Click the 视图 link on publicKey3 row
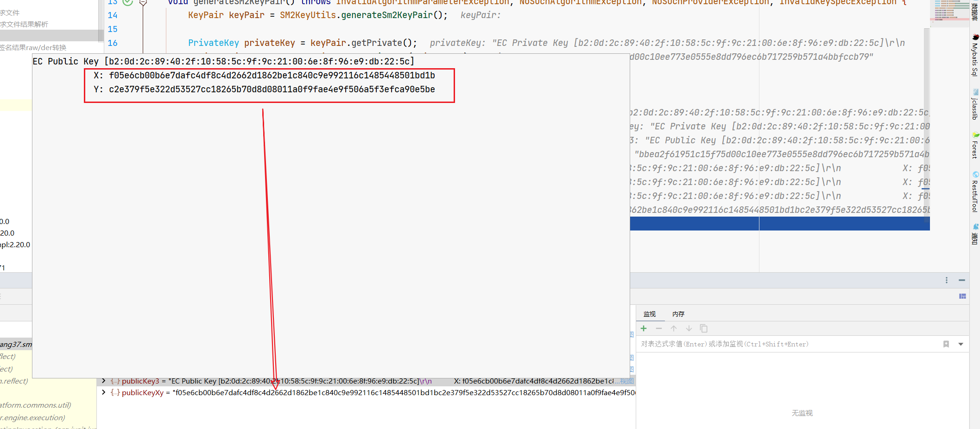Image resolution: width=980 pixels, height=429 pixels. coord(627,381)
